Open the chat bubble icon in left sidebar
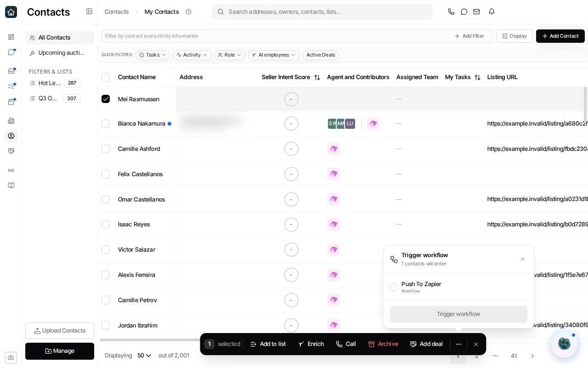588x368 pixels. pos(11,52)
